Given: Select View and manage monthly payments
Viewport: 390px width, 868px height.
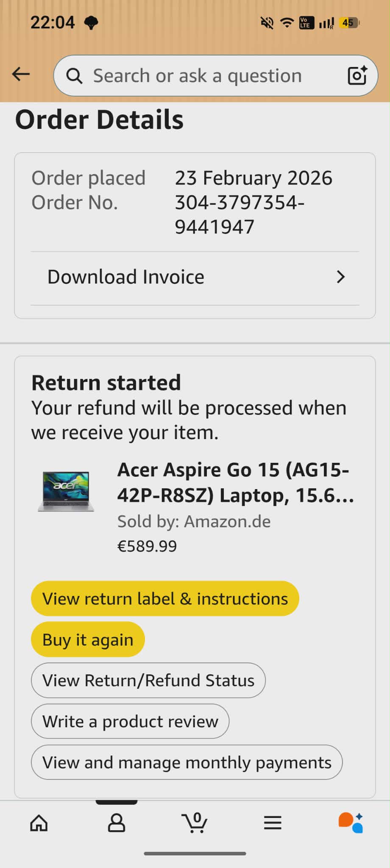Looking at the screenshot, I should (x=187, y=762).
